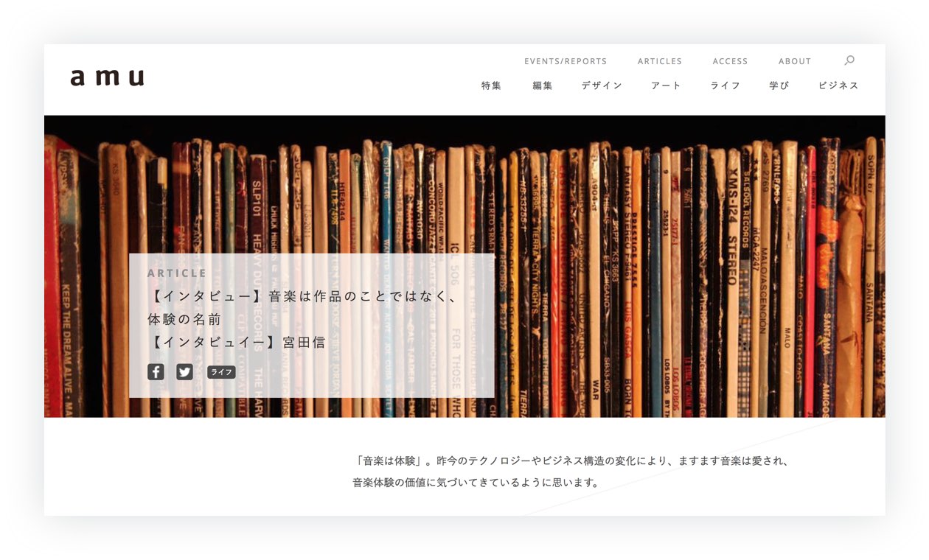Open the interview article title 音楽は作品のことではなく
This screenshot has height=560, width=929.
point(304,319)
